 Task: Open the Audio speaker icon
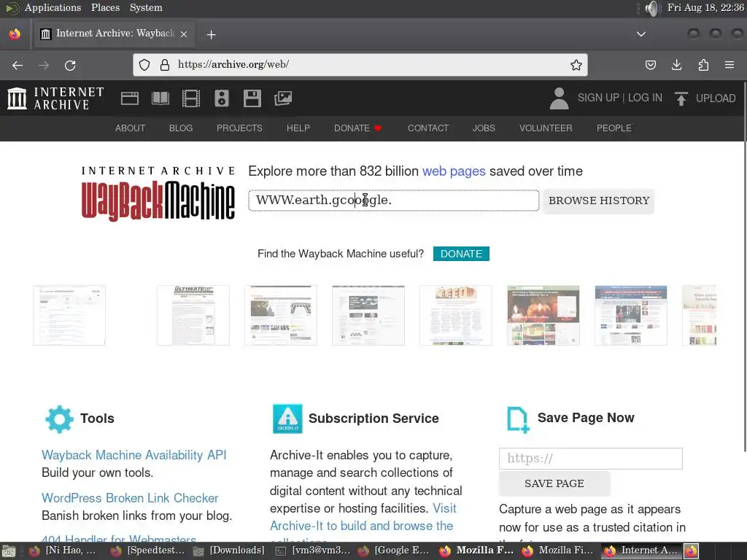(x=222, y=98)
